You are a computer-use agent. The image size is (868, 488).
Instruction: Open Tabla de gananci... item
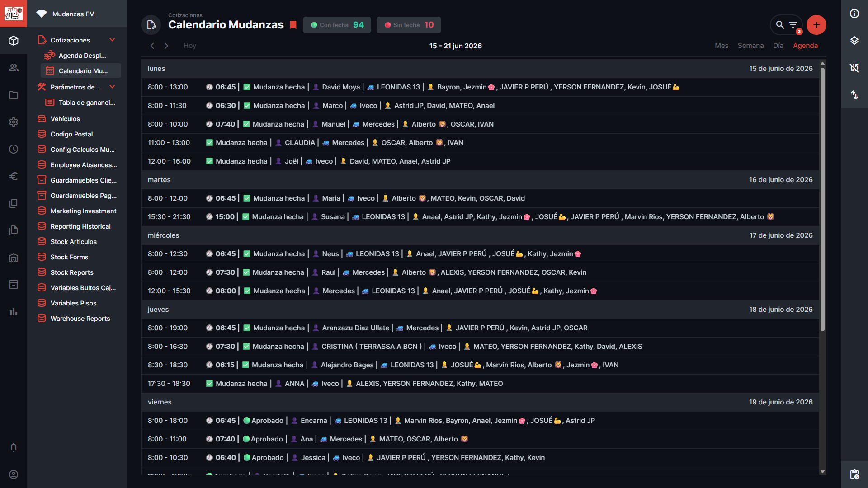[81, 103]
